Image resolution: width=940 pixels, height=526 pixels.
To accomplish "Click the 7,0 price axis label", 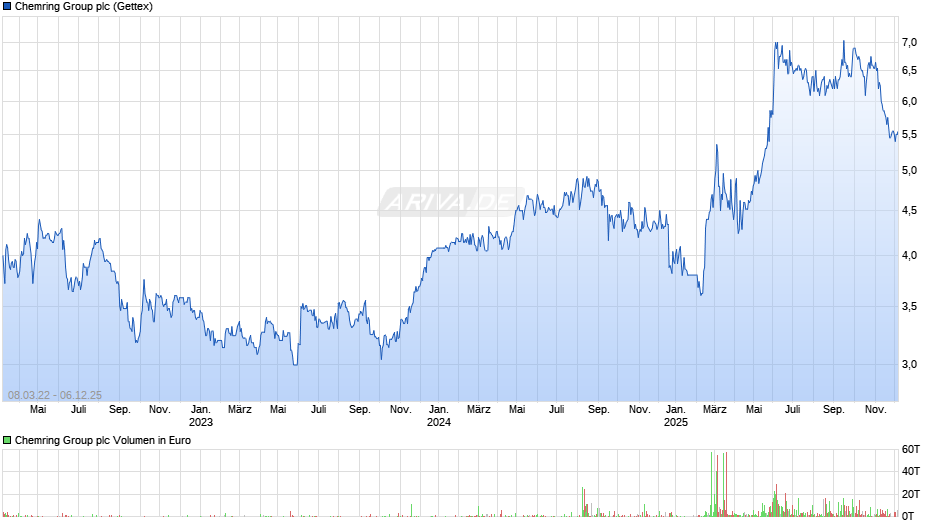I will pos(909,42).
